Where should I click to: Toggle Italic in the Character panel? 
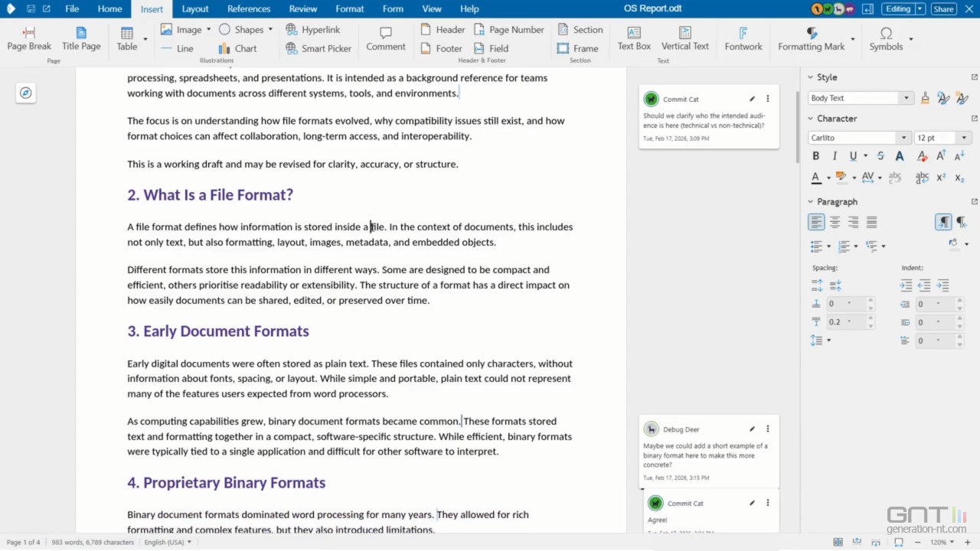[835, 156]
